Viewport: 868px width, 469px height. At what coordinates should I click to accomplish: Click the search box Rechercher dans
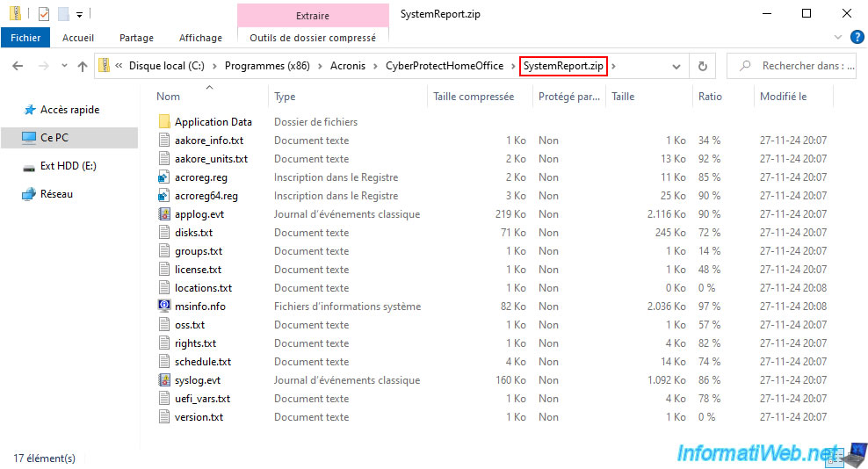[x=791, y=66]
